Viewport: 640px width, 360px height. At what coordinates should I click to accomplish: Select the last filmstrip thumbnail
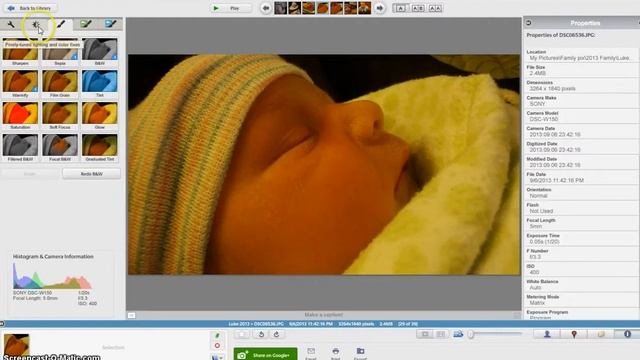point(364,8)
